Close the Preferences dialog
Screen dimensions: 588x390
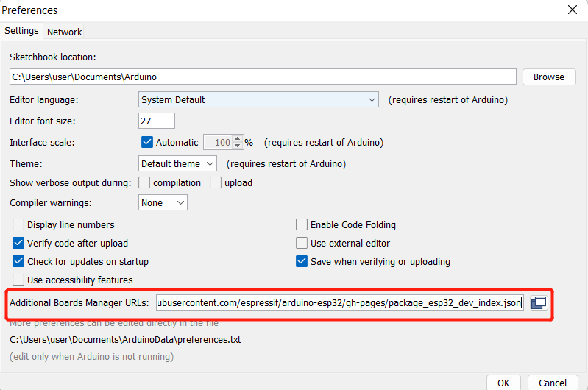[x=572, y=10]
